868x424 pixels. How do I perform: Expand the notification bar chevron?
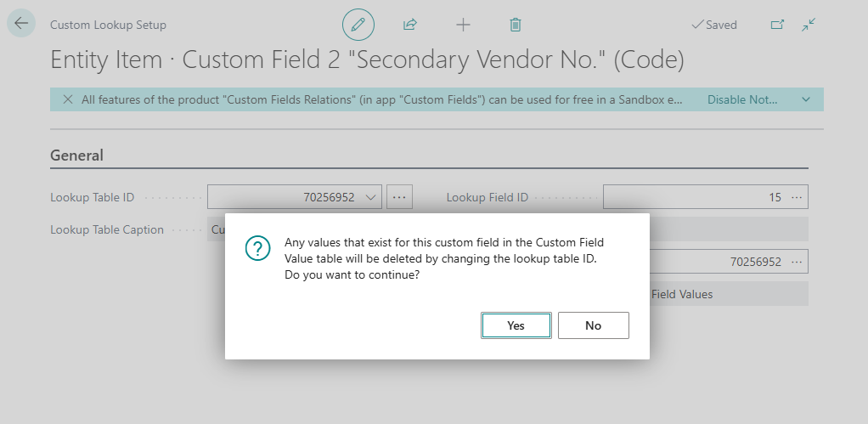click(806, 99)
